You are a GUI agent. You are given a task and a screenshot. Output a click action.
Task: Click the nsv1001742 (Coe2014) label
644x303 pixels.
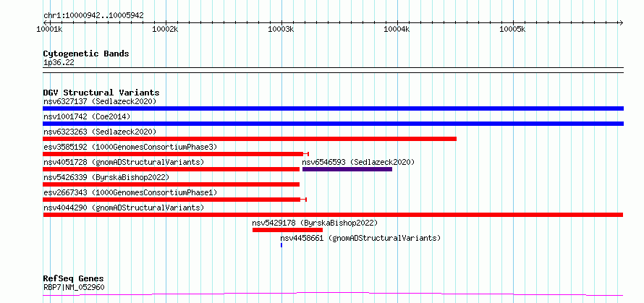coord(87,116)
